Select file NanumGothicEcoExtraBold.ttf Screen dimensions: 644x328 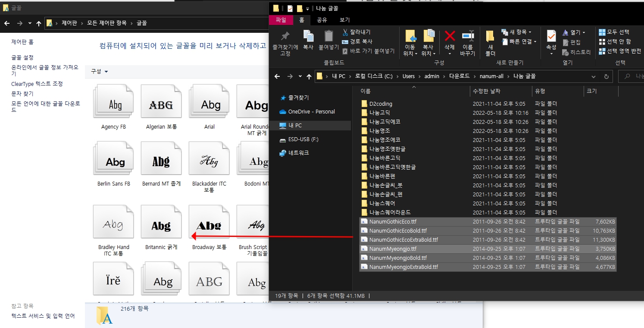[488, 240]
